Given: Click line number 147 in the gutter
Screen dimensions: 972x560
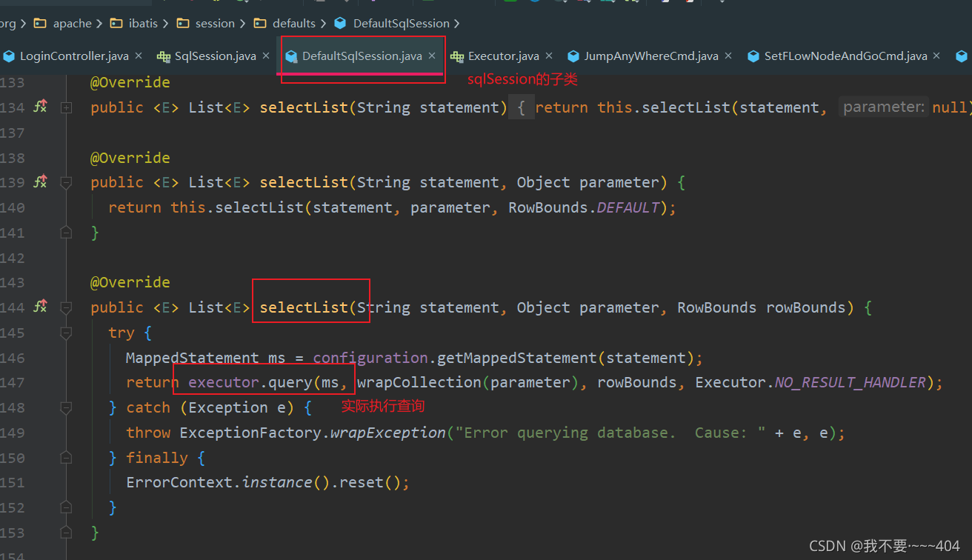Looking at the screenshot, I should (12, 382).
